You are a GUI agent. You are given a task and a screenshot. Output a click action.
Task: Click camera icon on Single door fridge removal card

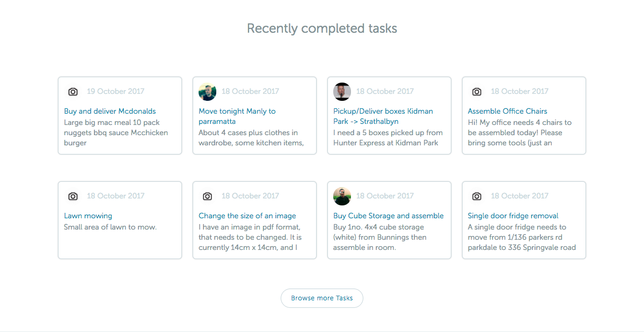[477, 196]
